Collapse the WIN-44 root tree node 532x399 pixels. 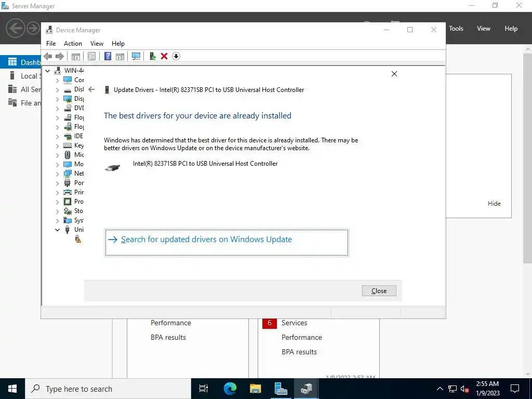[x=47, y=71]
